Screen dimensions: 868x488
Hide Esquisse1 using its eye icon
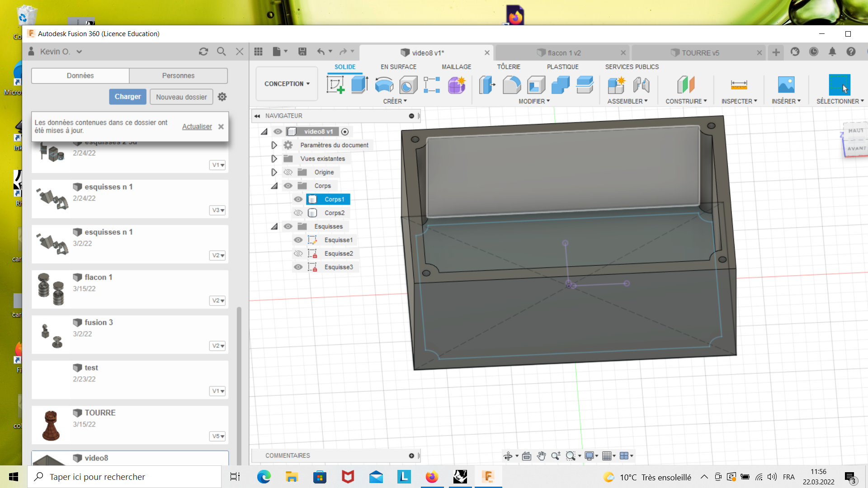(298, 240)
